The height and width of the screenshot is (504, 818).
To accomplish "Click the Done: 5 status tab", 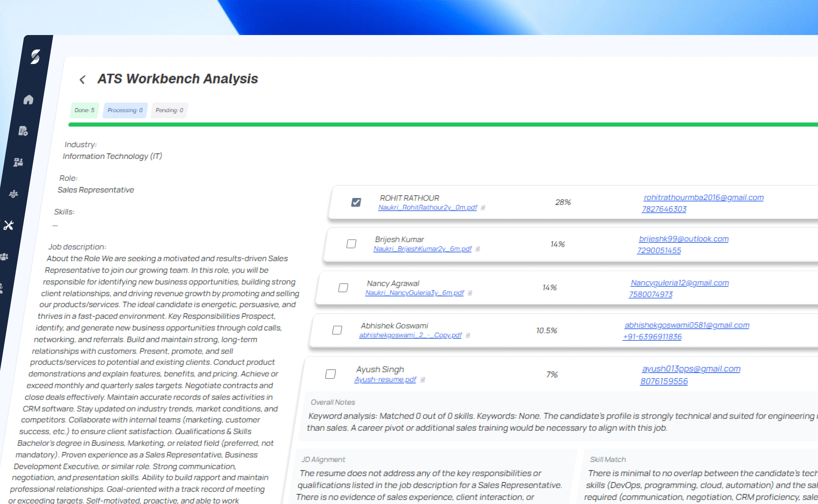I will 84,110.
